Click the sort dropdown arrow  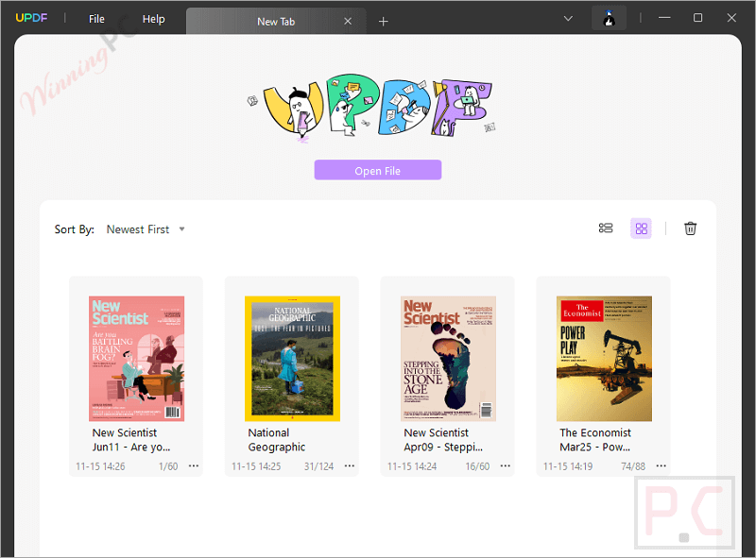(x=181, y=228)
